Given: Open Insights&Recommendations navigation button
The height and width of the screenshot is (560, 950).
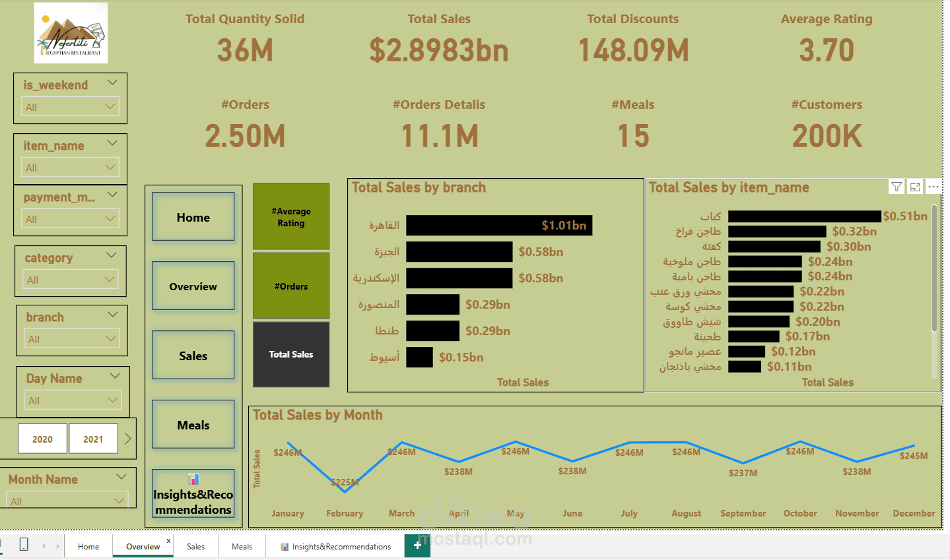Looking at the screenshot, I should [193, 493].
